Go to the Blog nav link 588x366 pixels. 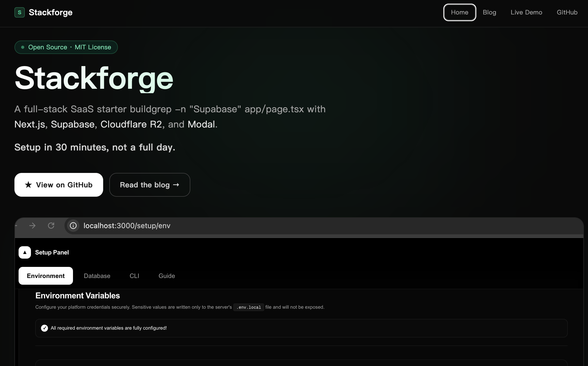point(489,12)
